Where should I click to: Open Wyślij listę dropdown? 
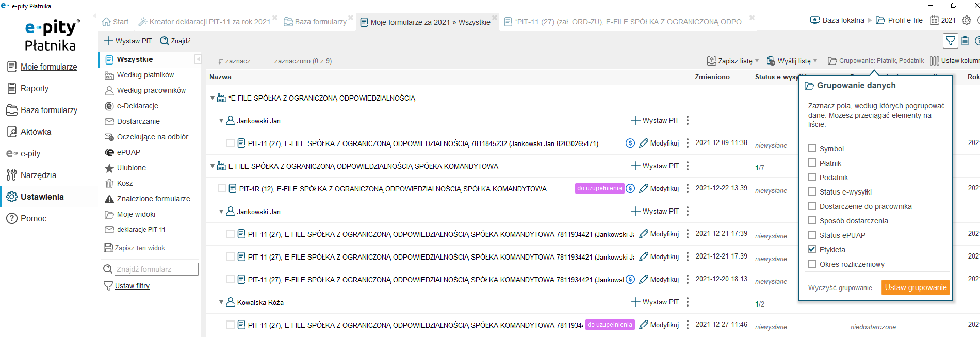tap(792, 61)
